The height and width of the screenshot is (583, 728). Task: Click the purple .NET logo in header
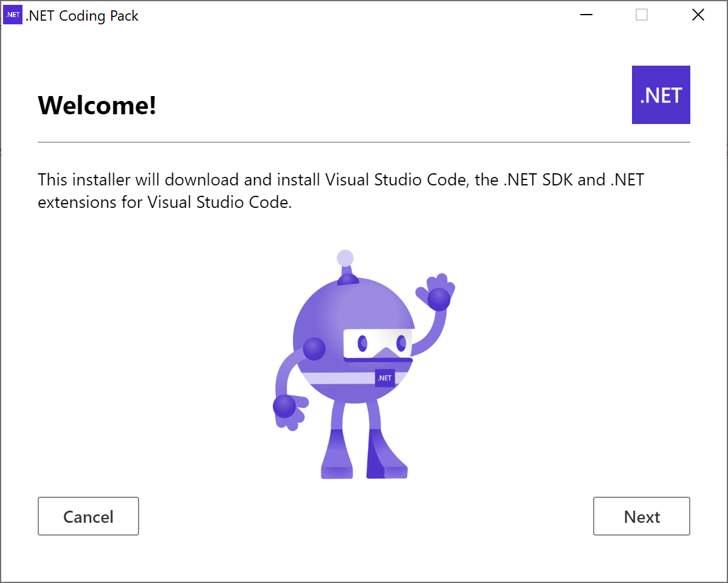pos(661,95)
